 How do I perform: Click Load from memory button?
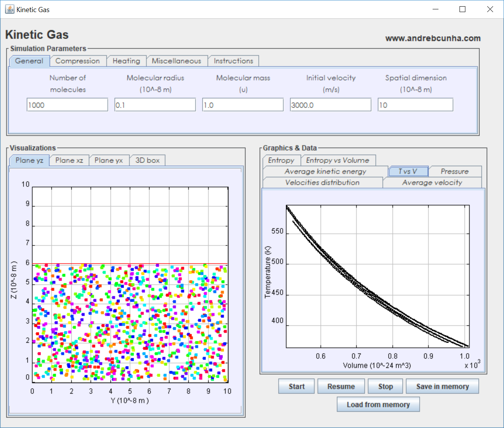coord(378,405)
